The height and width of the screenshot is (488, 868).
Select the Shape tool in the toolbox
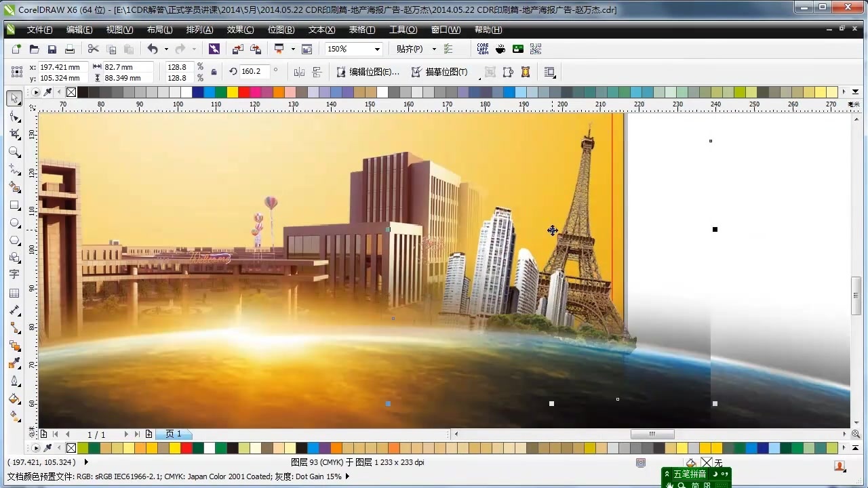14,117
